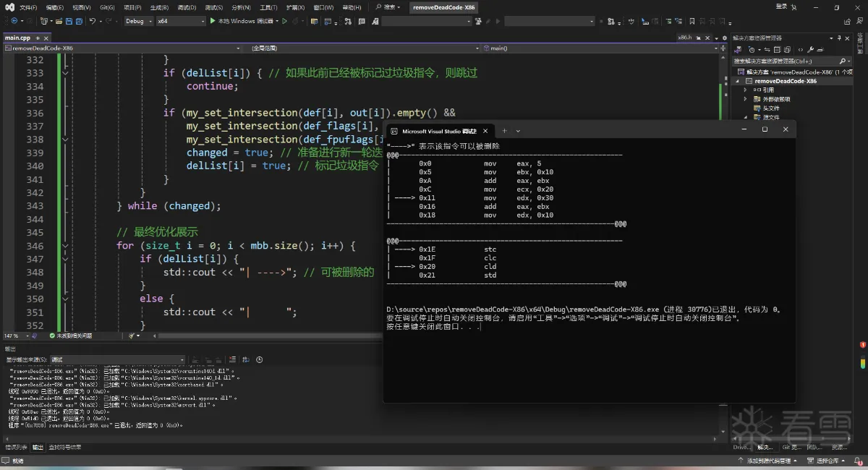Click the Microsoft Visual Studio debug console tab

coord(439,131)
